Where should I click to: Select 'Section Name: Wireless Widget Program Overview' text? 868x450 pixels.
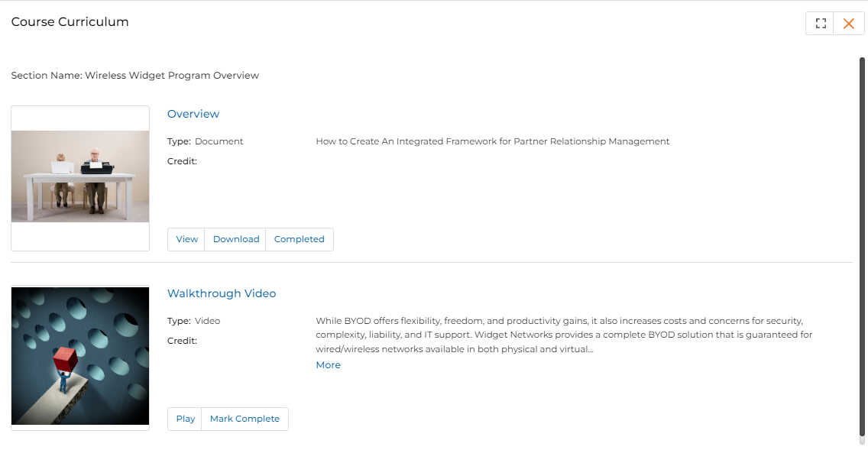click(135, 76)
